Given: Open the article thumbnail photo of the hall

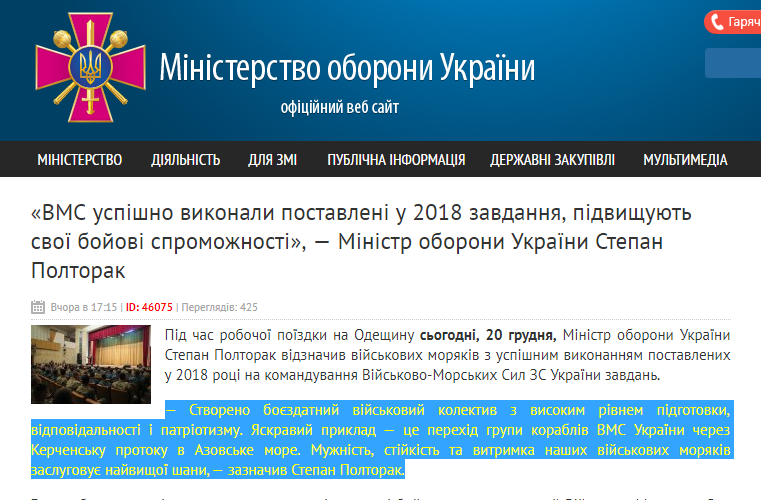Looking at the screenshot, I should pyautogui.click(x=90, y=364).
